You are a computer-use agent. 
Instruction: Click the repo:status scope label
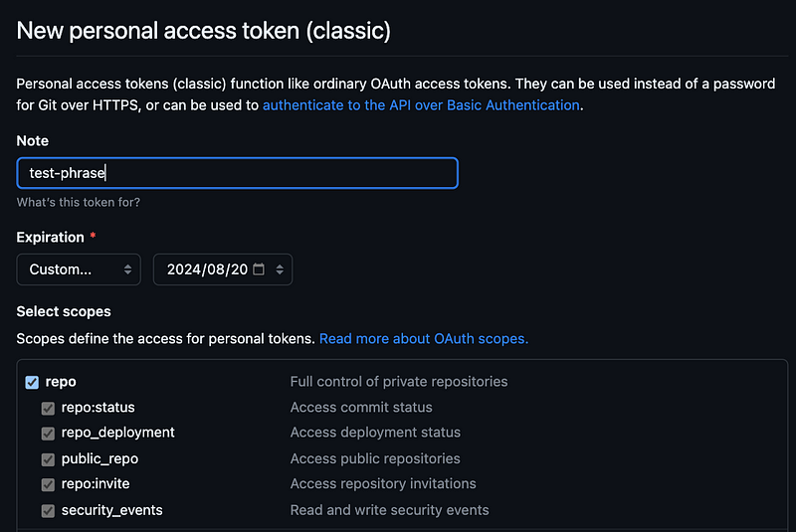(x=98, y=408)
